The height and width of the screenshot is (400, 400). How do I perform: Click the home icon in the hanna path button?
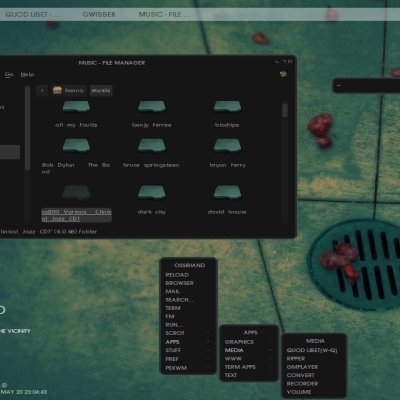(x=57, y=90)
